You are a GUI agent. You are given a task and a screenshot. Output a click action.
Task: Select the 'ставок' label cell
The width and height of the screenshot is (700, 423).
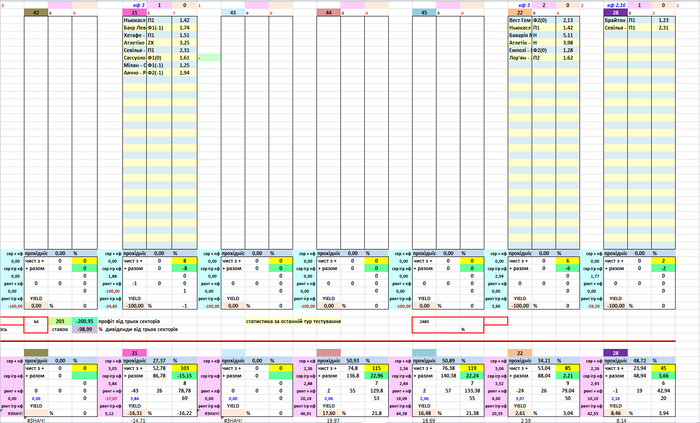[60, 329]
